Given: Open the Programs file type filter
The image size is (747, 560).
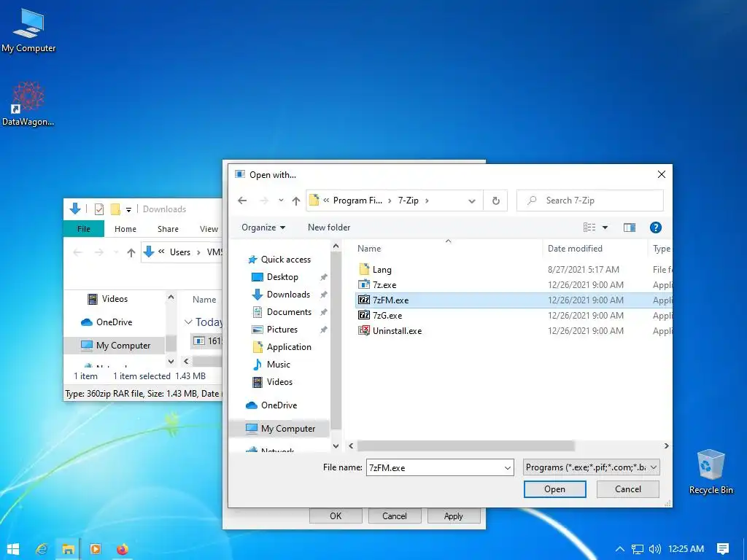Looking at the screenshot, I should (591, 467).
